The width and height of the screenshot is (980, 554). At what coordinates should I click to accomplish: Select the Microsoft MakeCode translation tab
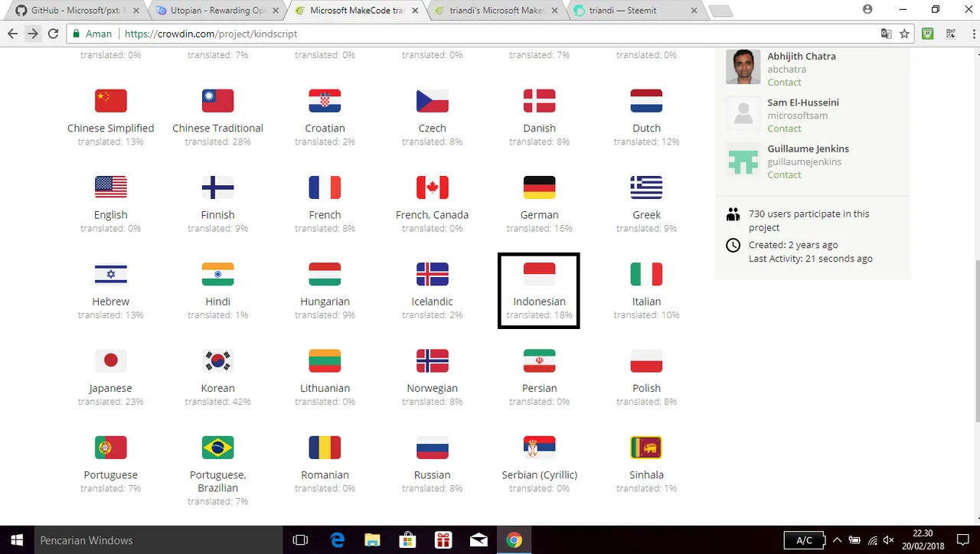(357, 11)
